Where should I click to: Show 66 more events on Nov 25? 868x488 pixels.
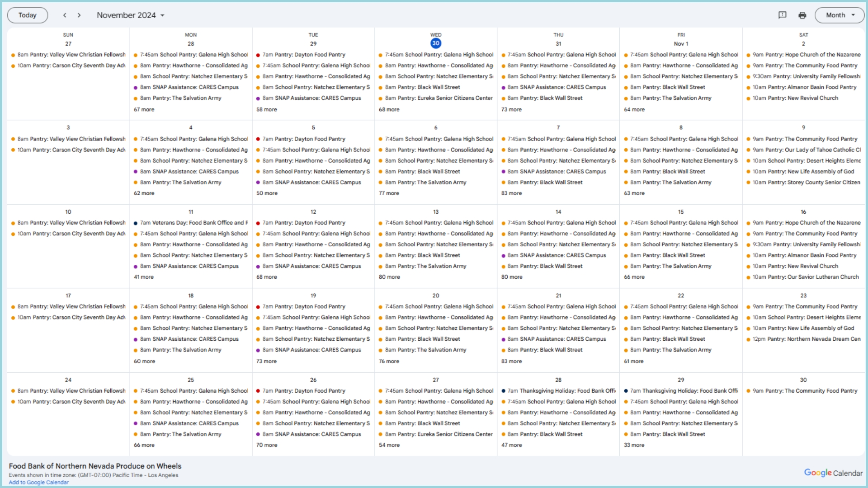[x=144, y=445]
